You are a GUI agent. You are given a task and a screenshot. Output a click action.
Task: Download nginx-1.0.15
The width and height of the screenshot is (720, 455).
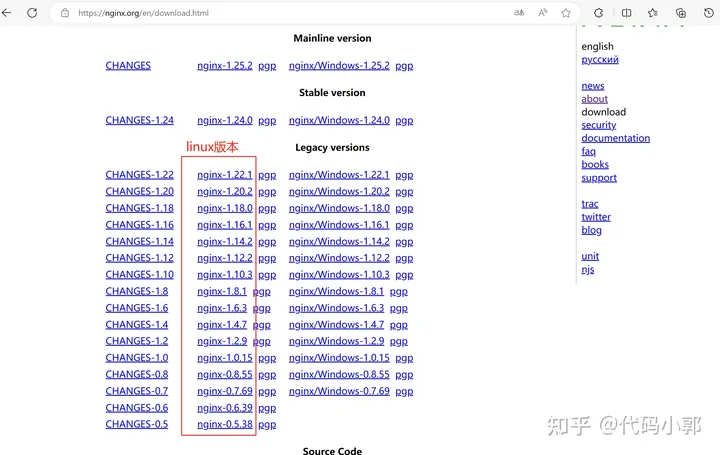coord(225,358)
